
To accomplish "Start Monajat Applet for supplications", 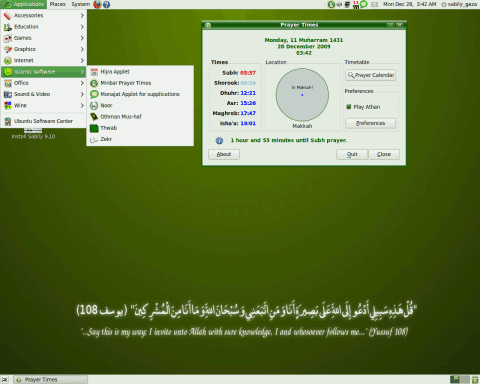I will [140, 94].
